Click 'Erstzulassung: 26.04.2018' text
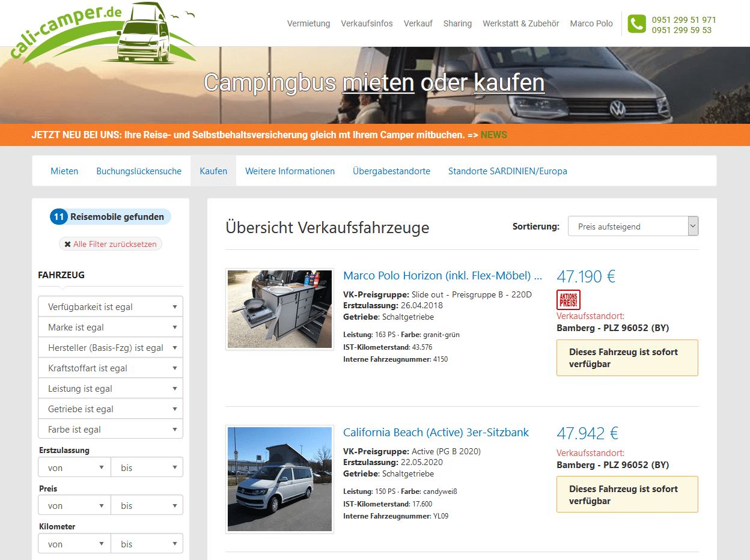Image resolution: width=750 pixels, height=560 pixels. click(x=392, y=306)
